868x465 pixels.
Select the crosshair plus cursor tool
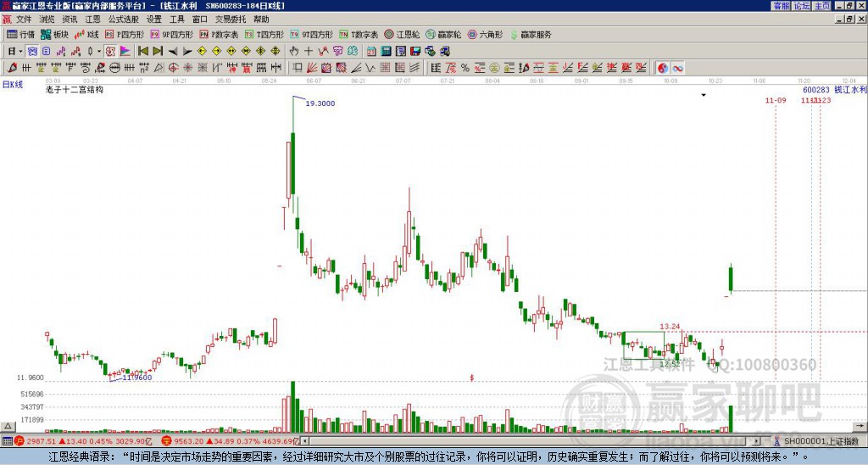click(309, 51)
